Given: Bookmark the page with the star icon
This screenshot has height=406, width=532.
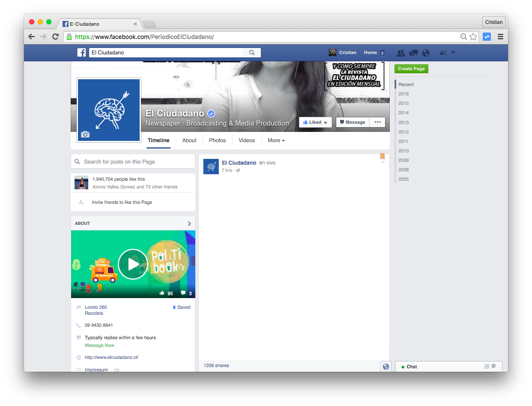Looking at the screenshot, I should (473, 37).
